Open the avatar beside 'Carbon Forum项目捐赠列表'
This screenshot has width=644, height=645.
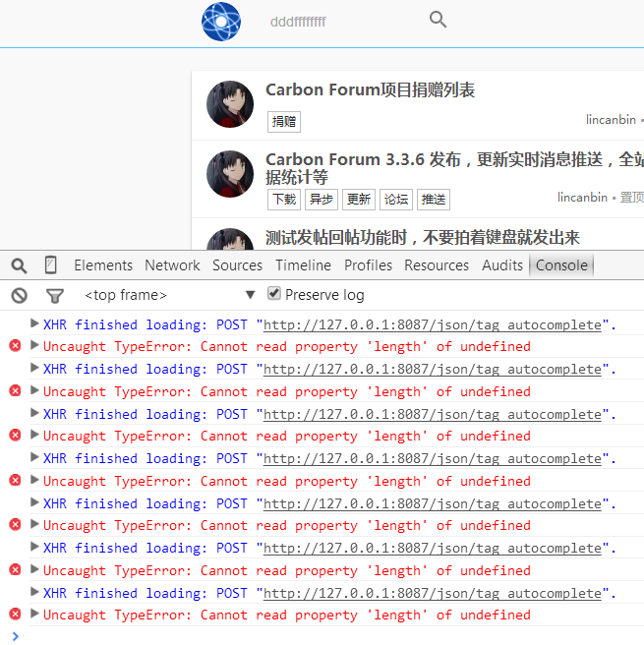[x=230, y=104]
